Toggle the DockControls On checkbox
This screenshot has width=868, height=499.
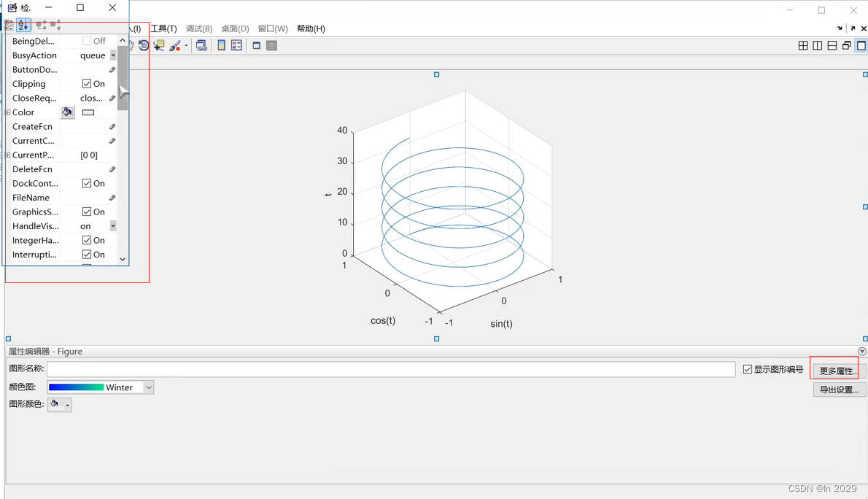point(86,183)
